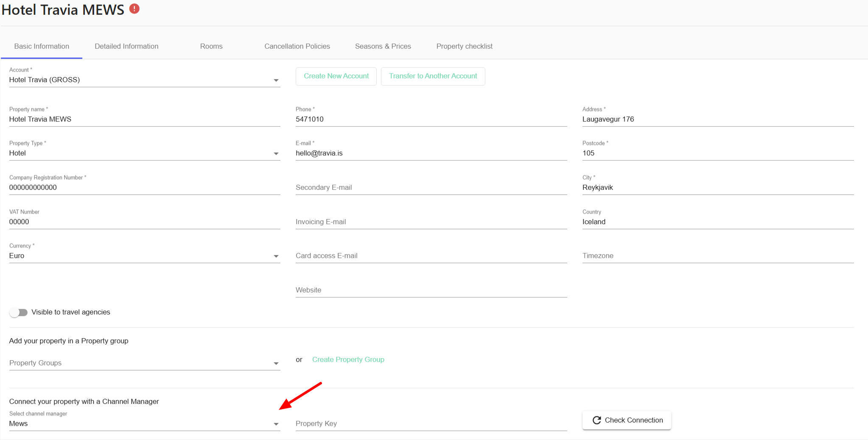Click the Website input field
Screen dimensions: 868x440
click(431, 290)
